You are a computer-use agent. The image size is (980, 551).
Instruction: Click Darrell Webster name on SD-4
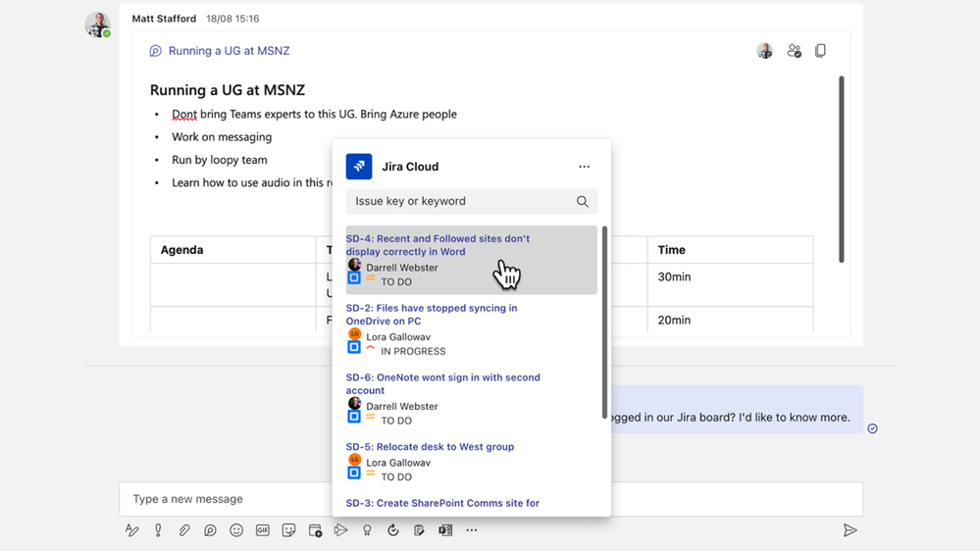(402, 268)
